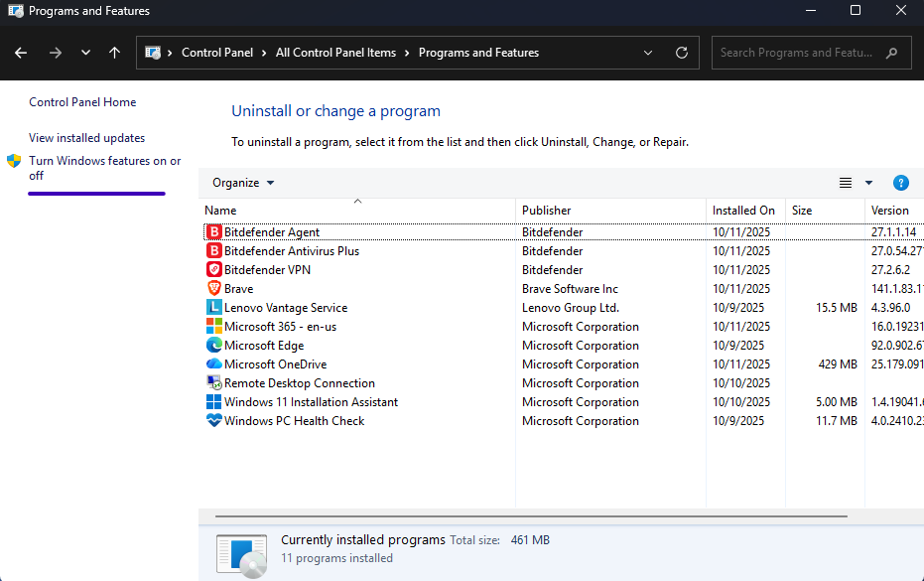
Task: Click the change view list icon
Action: [846, 183]
